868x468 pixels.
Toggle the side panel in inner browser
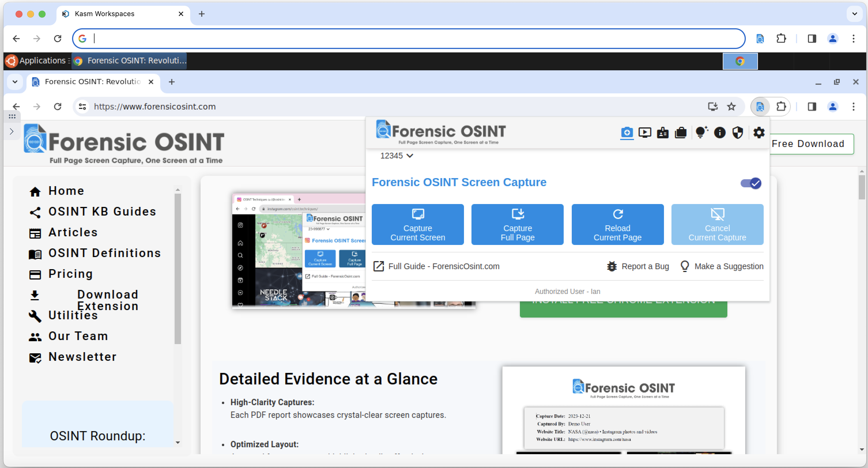click(812, 107)
